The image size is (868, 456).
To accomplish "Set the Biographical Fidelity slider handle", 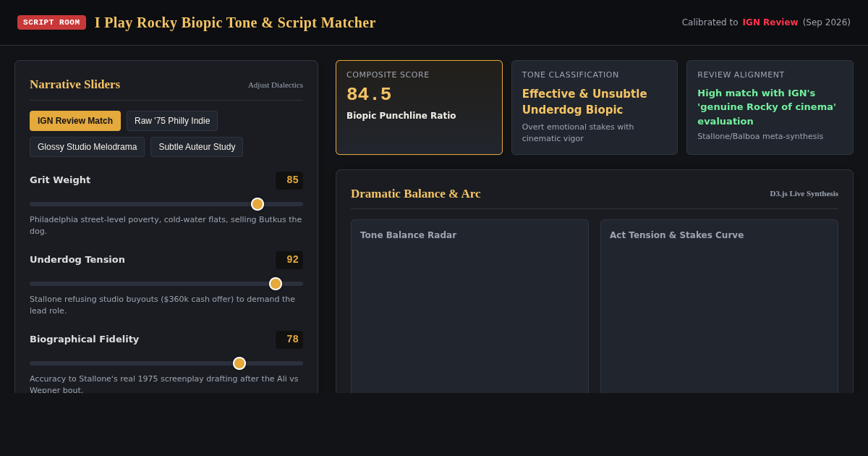I will tap(239, 363).
